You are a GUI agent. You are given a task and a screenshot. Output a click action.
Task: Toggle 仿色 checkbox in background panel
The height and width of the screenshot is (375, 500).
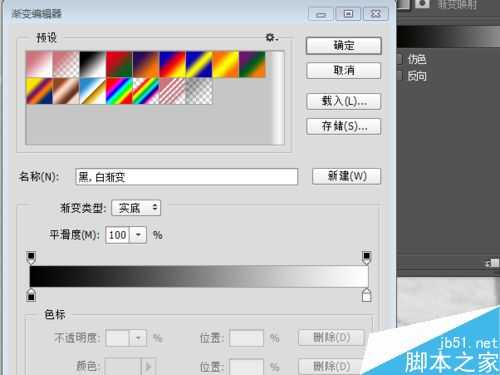399,59
